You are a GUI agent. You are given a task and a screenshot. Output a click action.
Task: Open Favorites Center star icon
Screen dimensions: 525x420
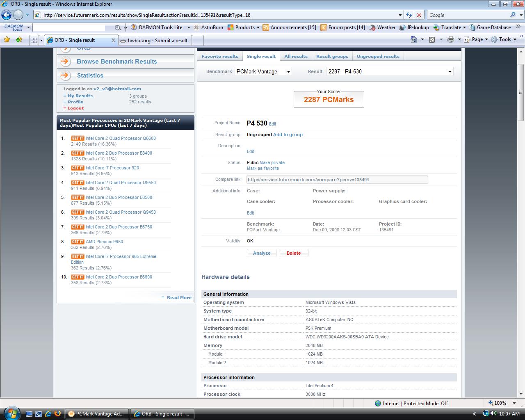pos(7,40)
